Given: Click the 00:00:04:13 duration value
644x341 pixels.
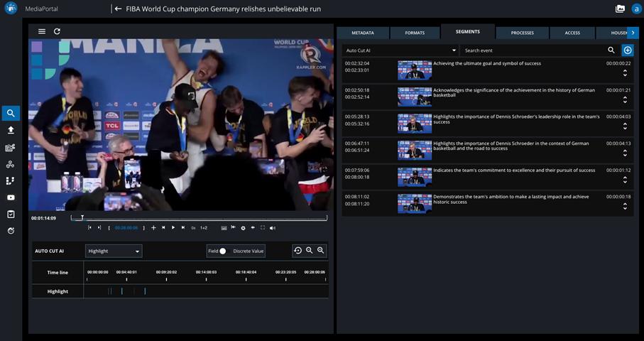Looking at the screenshot, I should [x=618, y=144].
